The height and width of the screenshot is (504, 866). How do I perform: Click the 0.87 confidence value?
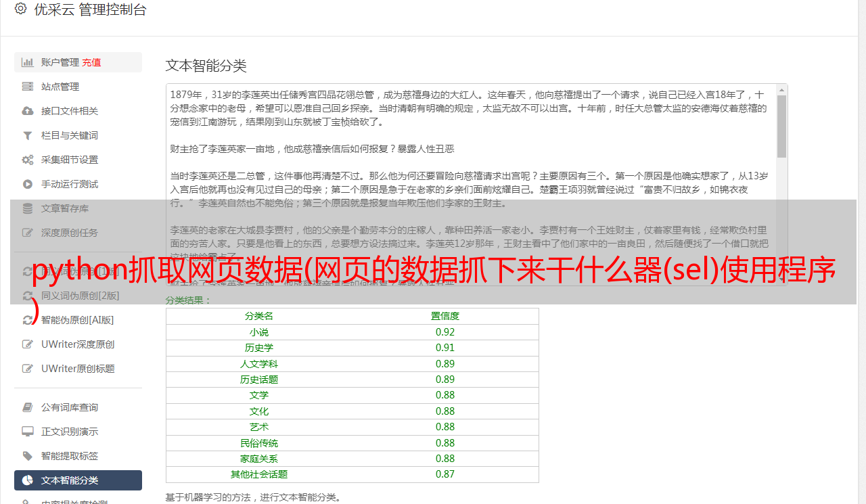pos(445,474)
